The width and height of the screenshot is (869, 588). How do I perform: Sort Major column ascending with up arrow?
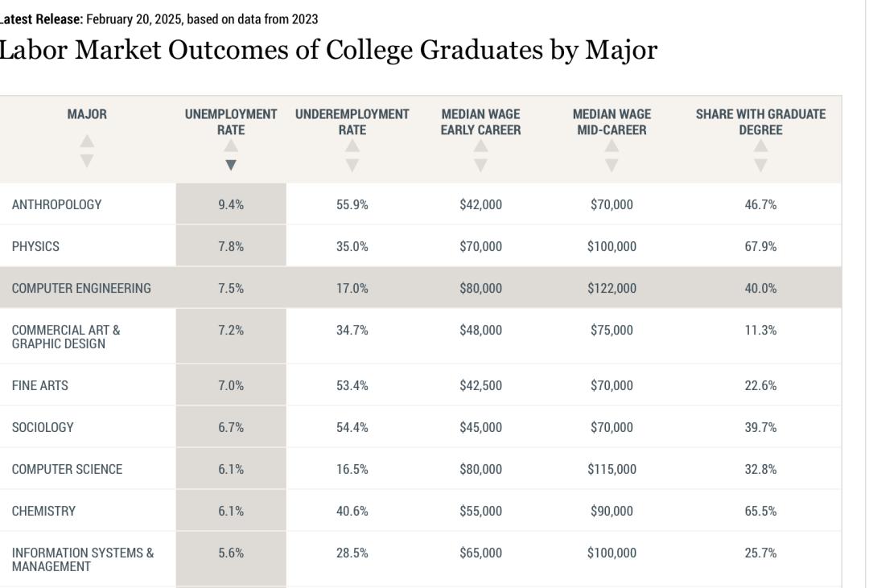(x=87, y=142)
